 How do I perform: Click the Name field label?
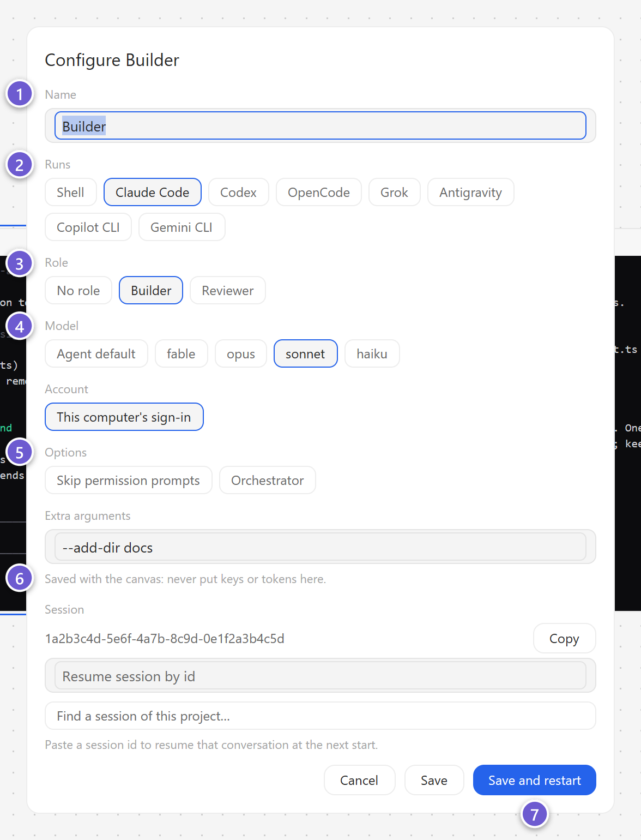click(61, 95)
